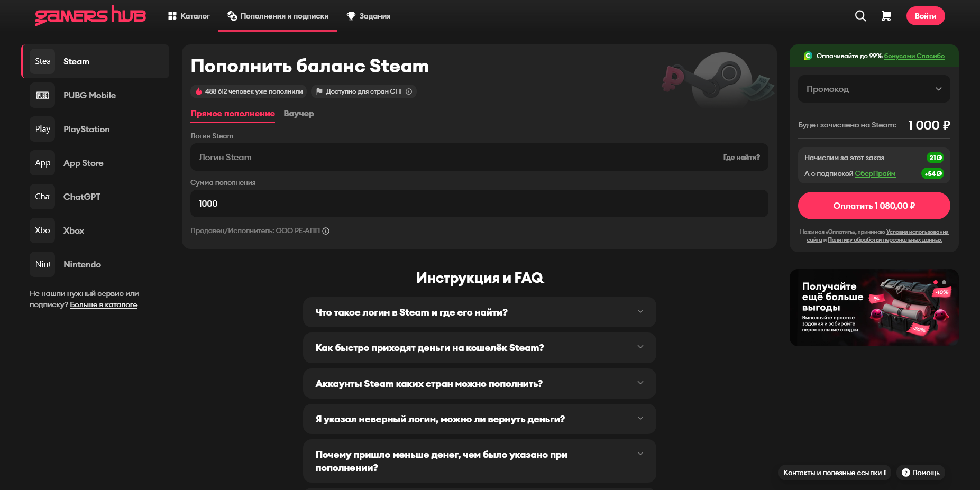Click the Инструкция и FAQ heading
Viewport: 980px width, 490px height.
click(x=480, y=278)
